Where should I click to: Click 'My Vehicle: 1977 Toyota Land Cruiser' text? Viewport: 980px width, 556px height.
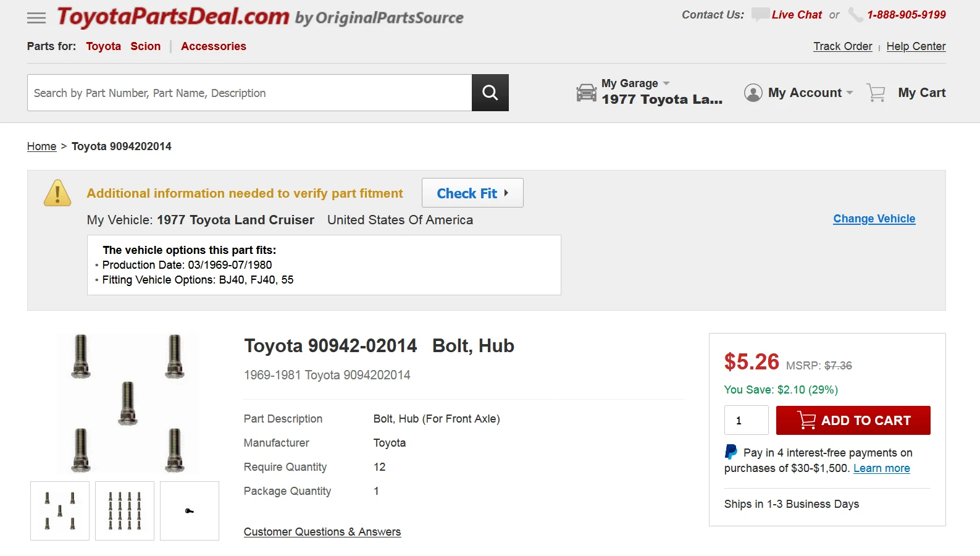click(200, 220)
